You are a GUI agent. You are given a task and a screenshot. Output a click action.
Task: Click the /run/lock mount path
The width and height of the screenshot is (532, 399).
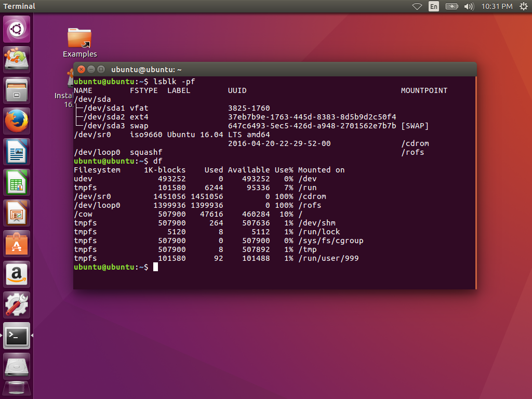[320, 232]
